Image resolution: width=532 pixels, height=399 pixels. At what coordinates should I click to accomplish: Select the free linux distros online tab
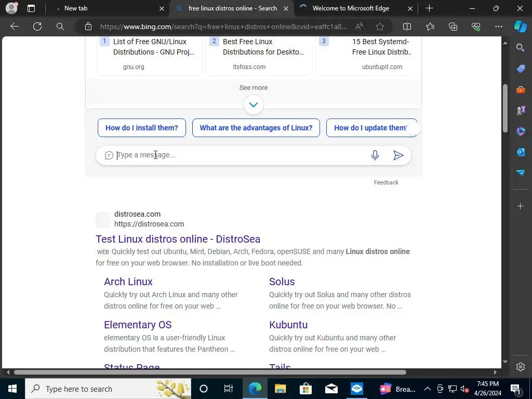[232, 8]
